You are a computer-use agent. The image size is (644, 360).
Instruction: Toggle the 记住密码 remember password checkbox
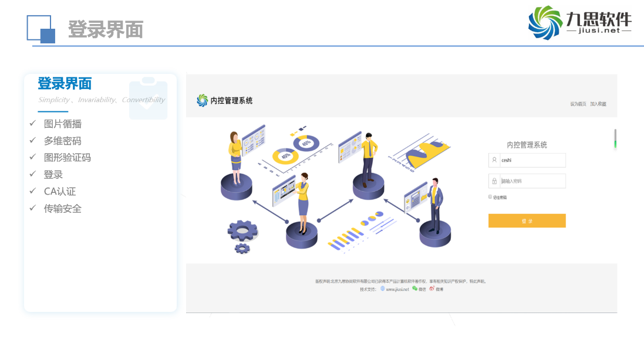(490, 197)
